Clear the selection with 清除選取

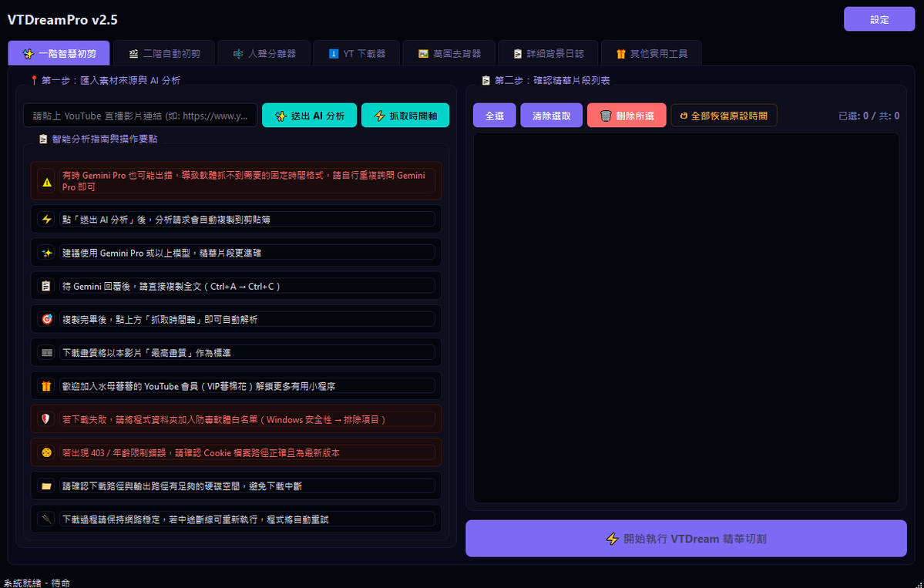click(x=552, y=116)
